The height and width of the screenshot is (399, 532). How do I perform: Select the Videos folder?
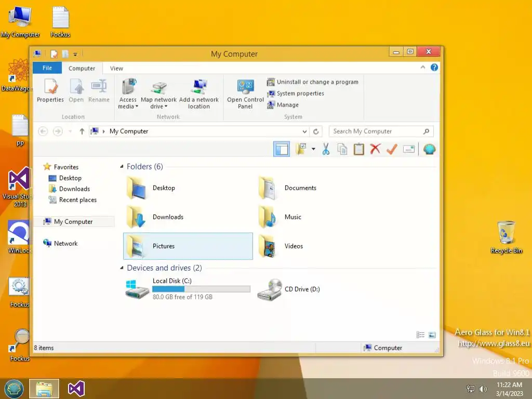[x=320, y=246]
